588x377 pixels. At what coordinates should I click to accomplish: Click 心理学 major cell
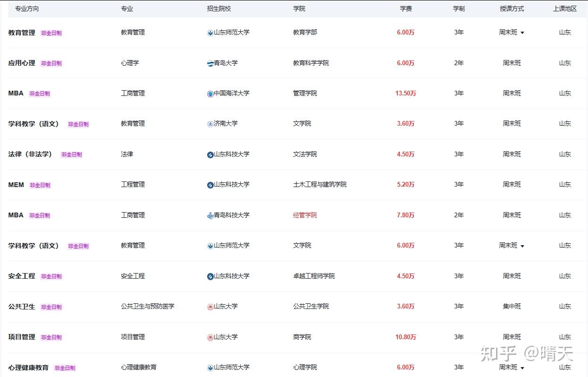click(130, 63)
